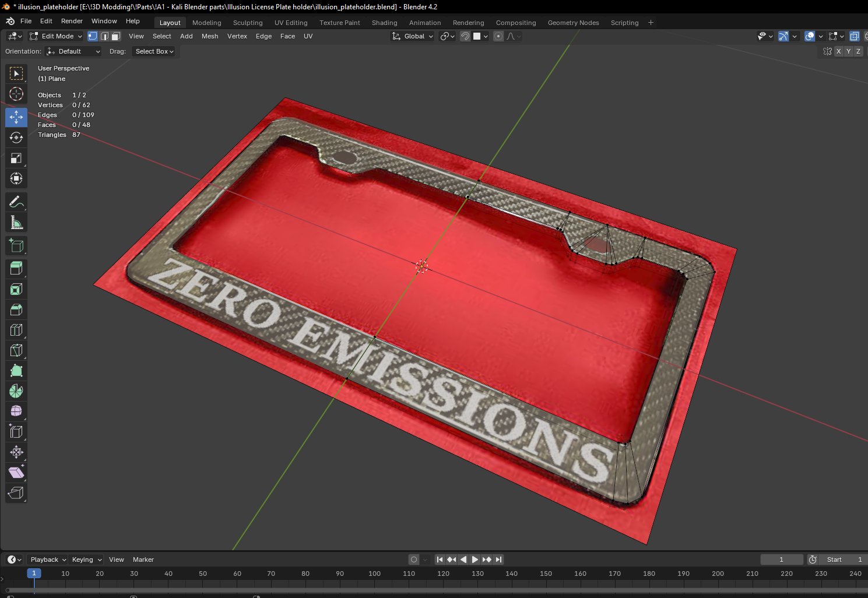Play the animation in reverse
The height and width of the screenshot is (598, 868).
coord(463,560)
